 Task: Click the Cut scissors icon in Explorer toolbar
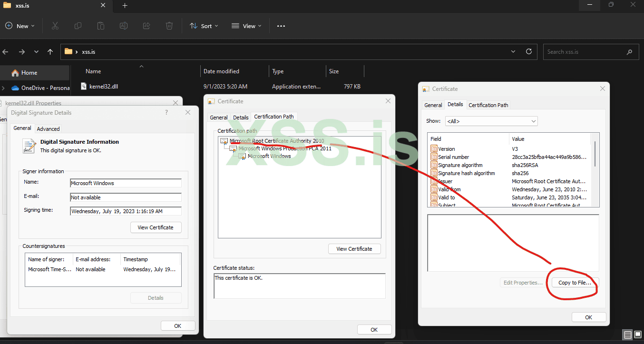click(x=55, y=26)
